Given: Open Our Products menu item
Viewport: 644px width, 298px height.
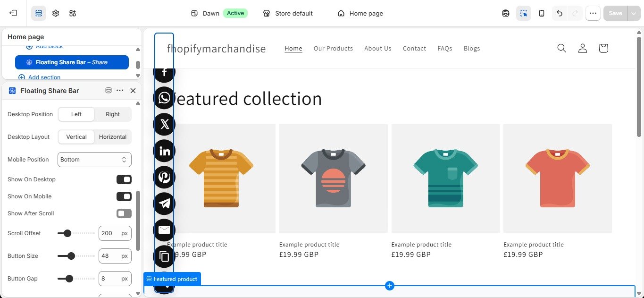Looking at the screenshot, I should 333,48.
